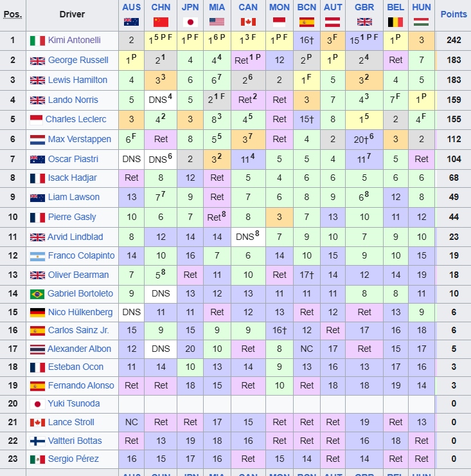This screenshot has width=471, height=476.
Task: Click the US flag under MIA header
Action: (217, 22)
